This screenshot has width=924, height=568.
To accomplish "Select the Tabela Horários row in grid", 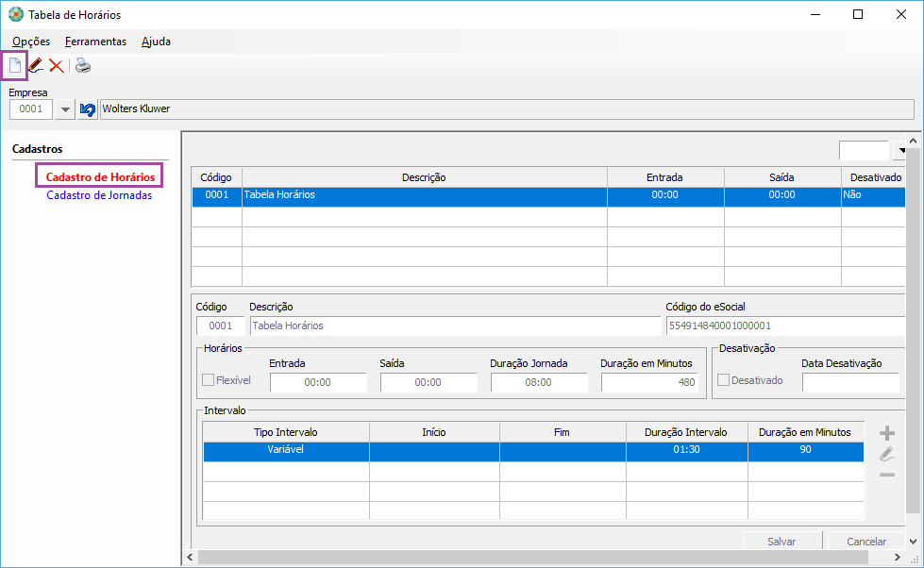I will [x=548, y=195].
